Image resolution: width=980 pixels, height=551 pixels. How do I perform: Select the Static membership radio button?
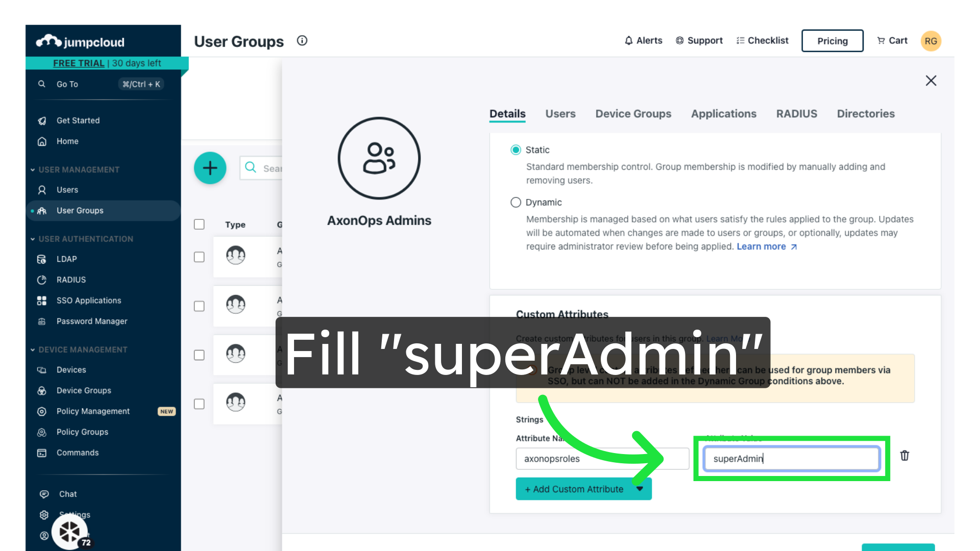(516, 150)
